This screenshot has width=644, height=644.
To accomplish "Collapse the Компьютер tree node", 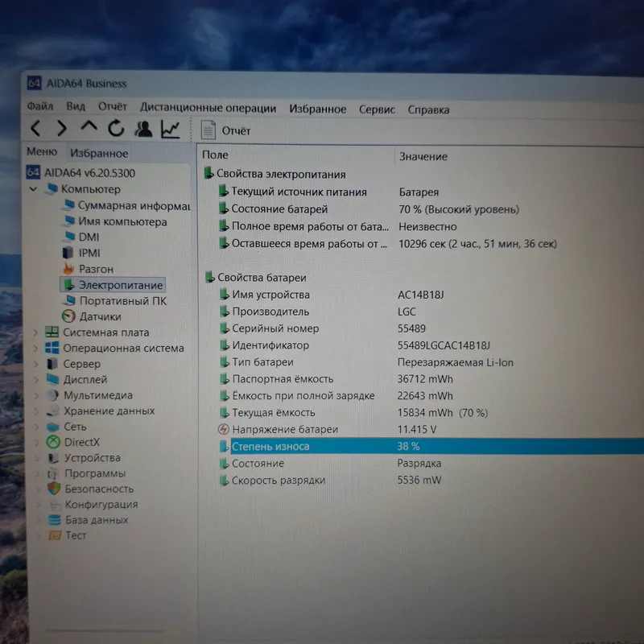I will click(33, 189).
